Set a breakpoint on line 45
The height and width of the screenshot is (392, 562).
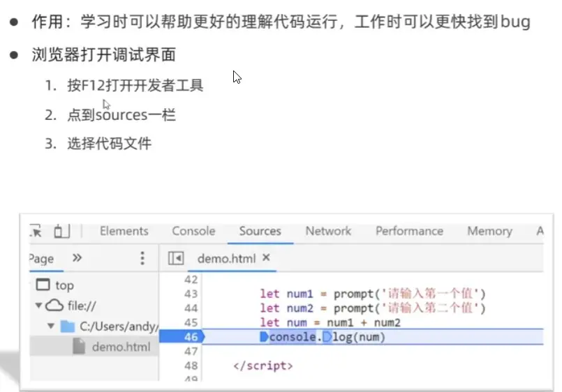[191, 322]
